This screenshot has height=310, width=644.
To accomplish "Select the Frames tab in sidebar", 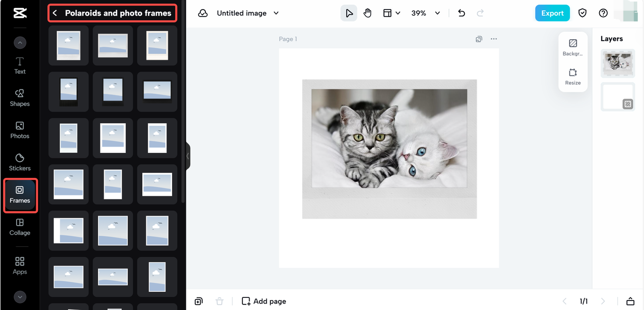I will [20, 195].
